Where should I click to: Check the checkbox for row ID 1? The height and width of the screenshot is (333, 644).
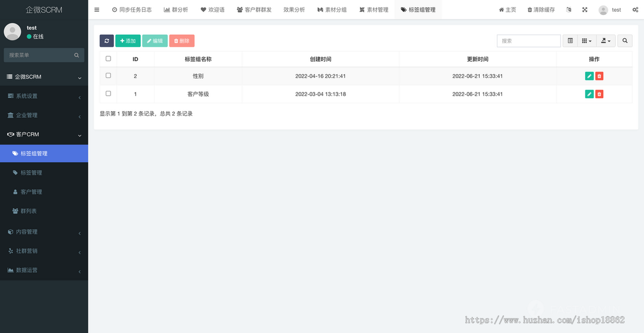pyautogui.click(x=108, y=93)
